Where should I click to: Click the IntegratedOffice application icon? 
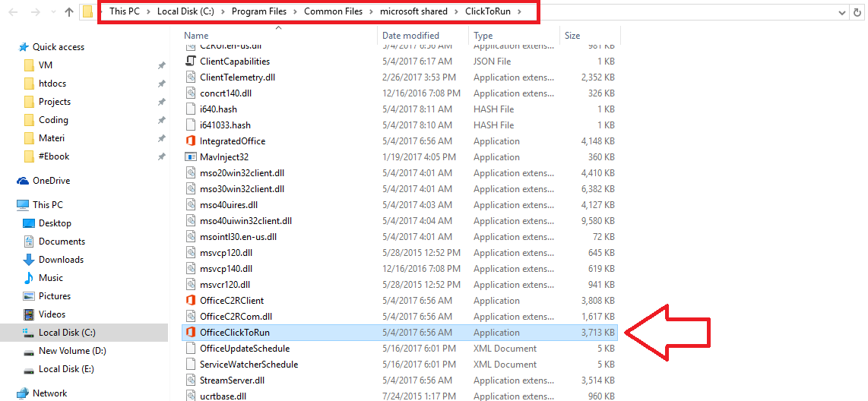(191, 141)
